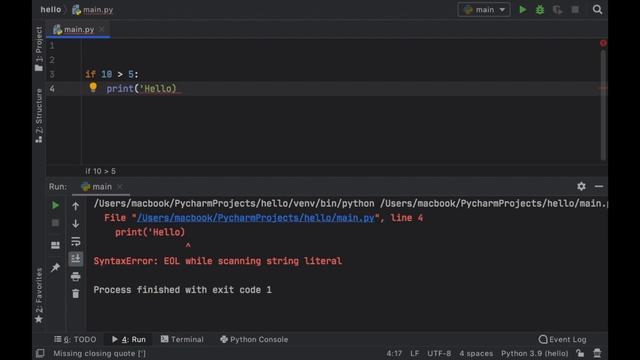Toggle read-only lock icon in status bar

pyautogui.click(x=580, y=353)
